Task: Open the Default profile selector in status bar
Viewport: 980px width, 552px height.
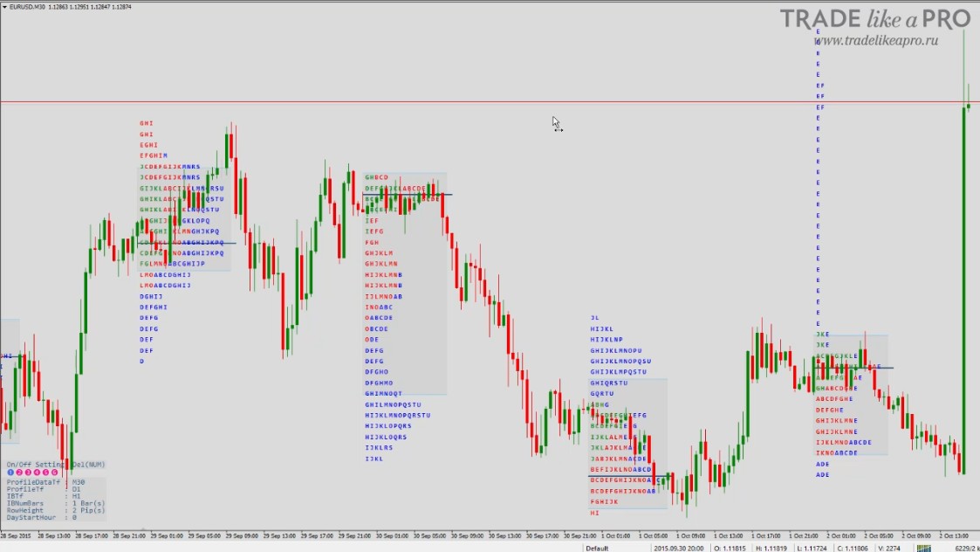Action: coord(597,549)
